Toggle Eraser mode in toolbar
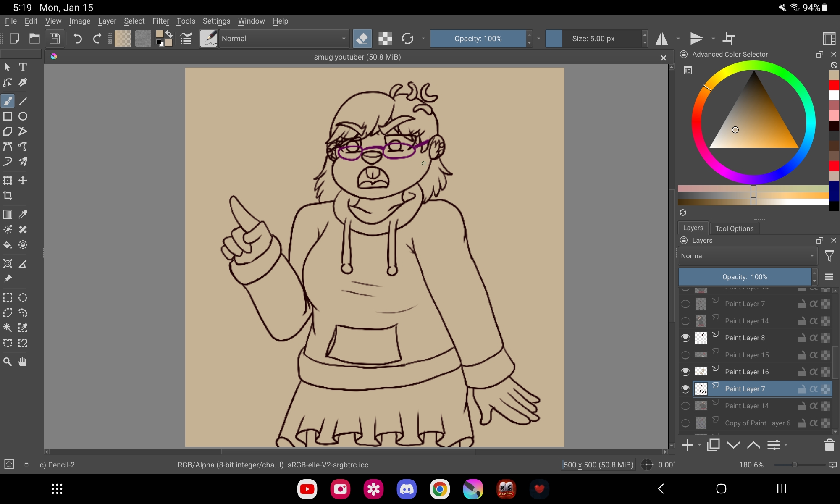 pos(362,39)
